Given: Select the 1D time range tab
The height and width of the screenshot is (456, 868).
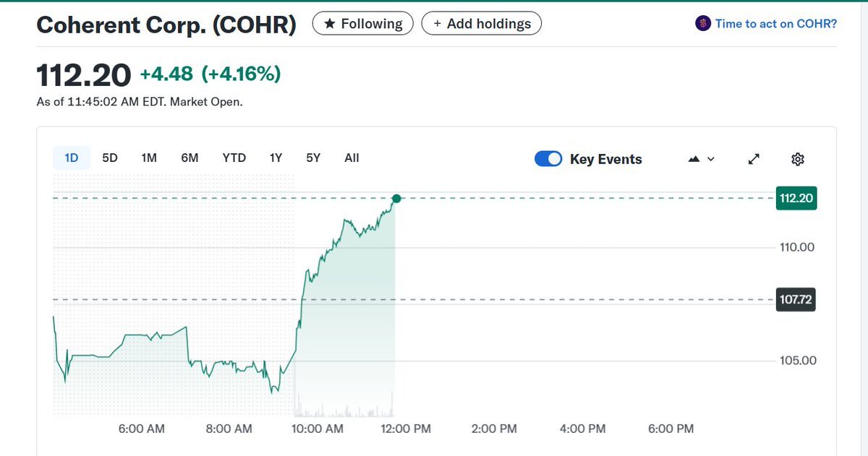Looking at the screenshot, I should pyautogui.click(x=72, y=158).
